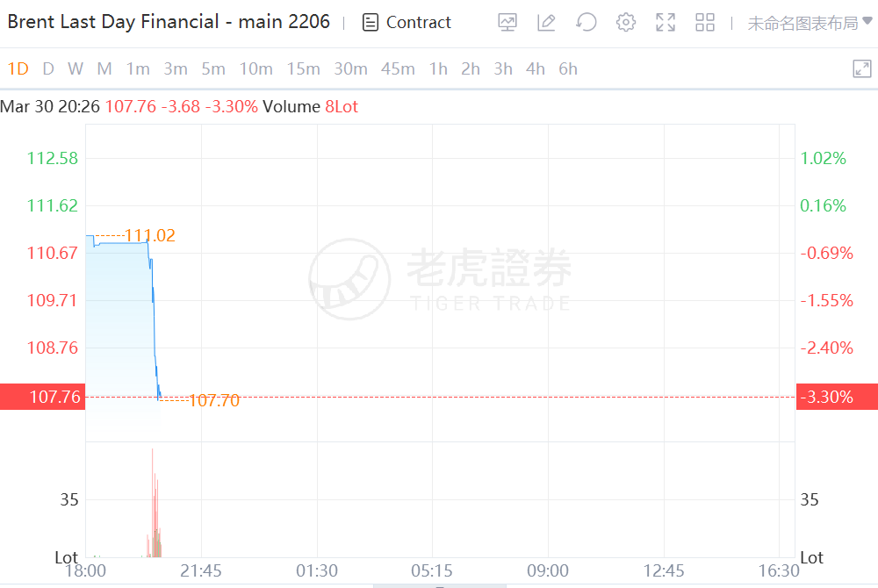Click the Contract document icon
Viewport: 878px width, 588px height.
pyautogui.click(x=371, y=23)
